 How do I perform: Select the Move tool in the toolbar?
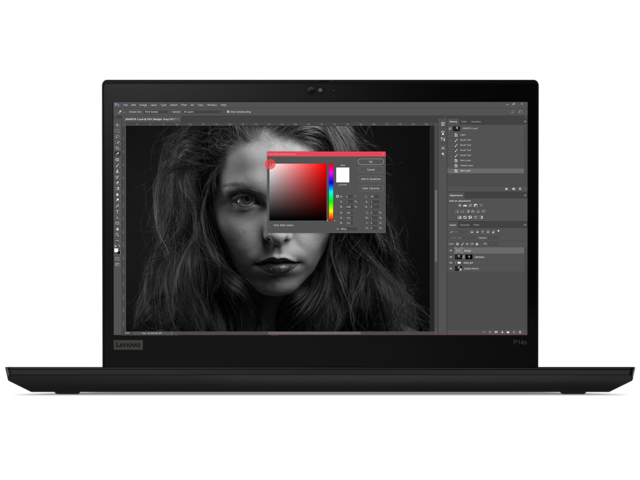(117, 126)
